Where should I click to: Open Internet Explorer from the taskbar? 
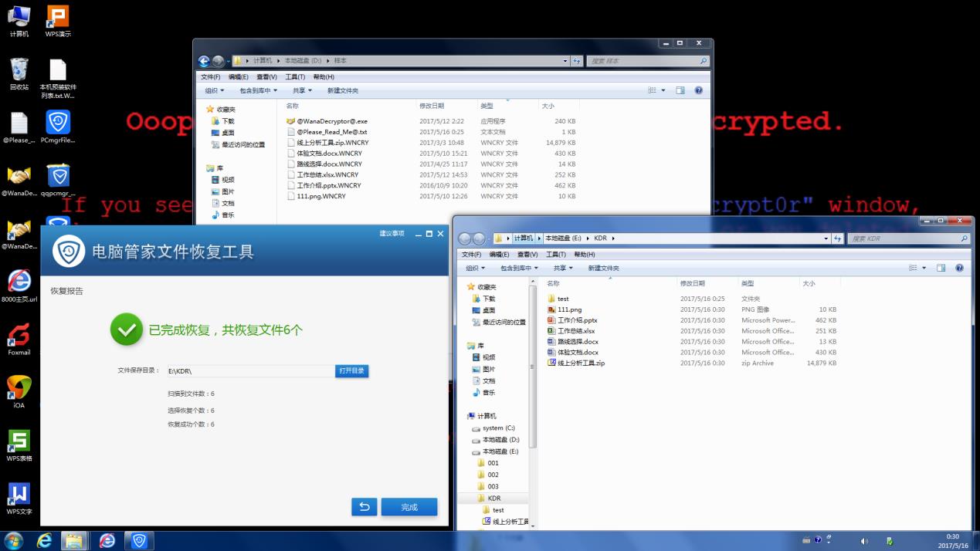point(45,540)
